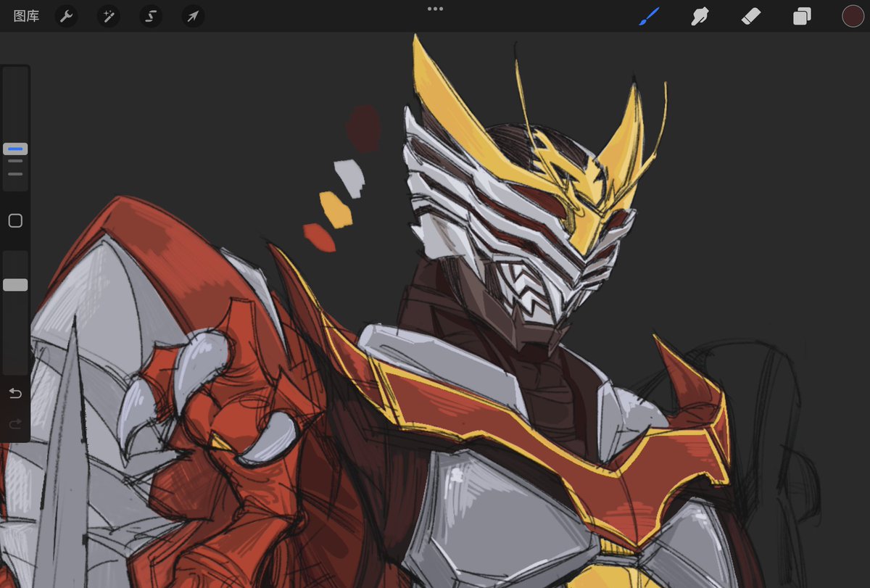Click the brush size slider handle
Screen dimensions: 870x588
[x=15, y=149]
